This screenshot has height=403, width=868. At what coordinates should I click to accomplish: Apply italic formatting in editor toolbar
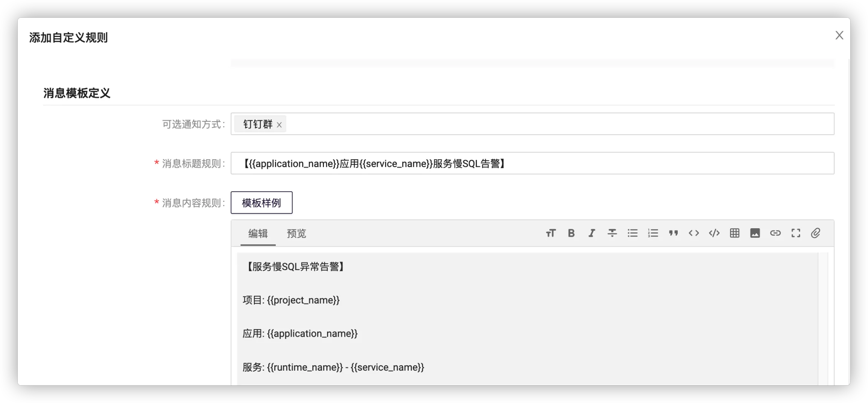pos(591,233)
